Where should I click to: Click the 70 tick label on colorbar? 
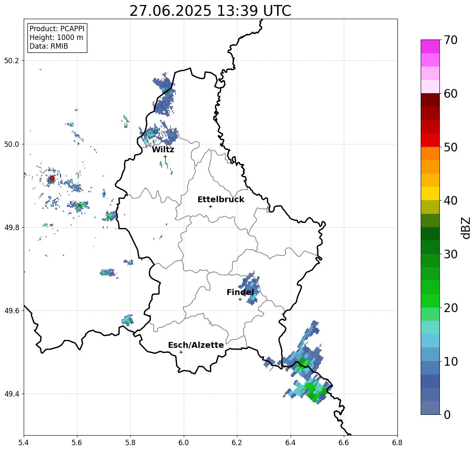[x=451, y=40]
